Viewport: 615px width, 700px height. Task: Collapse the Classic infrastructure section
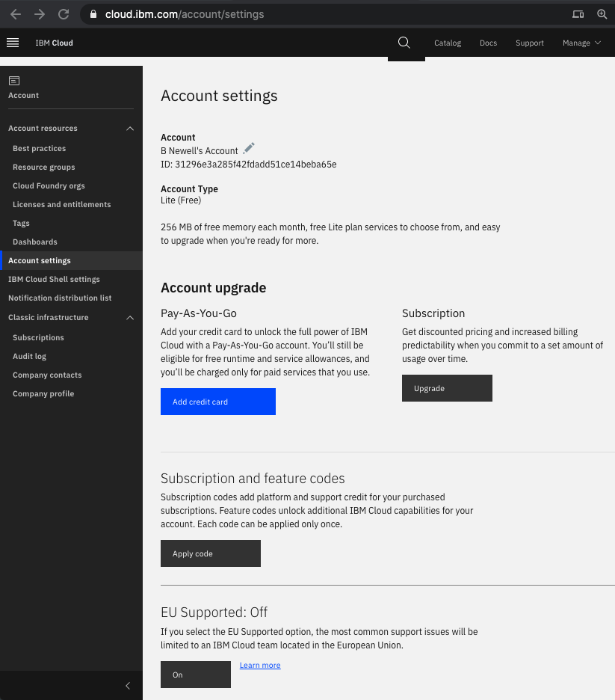pyautogui.click(x=130, y=318)
